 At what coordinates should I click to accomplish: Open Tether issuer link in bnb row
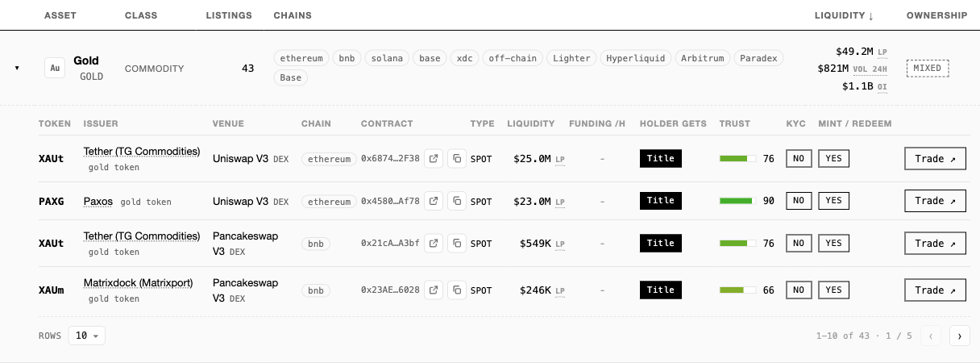point(142,236)
